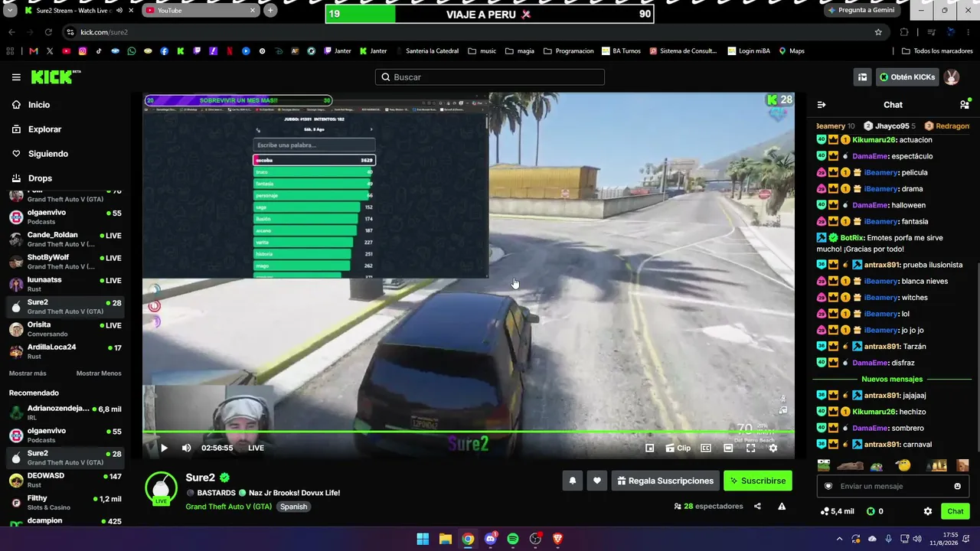980x551 pixels.
Task: Select the Spanish language tag
Action: [x=293, y=507]
